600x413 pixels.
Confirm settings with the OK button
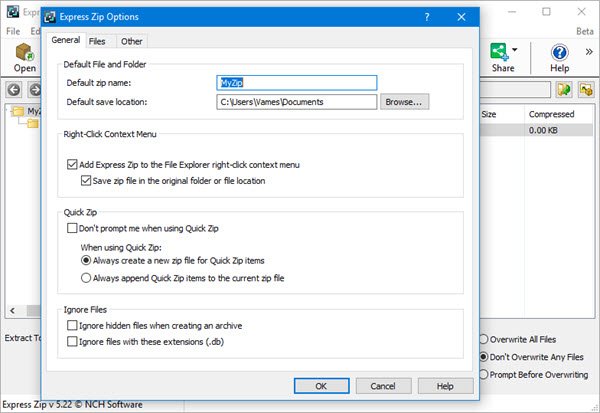321,386
